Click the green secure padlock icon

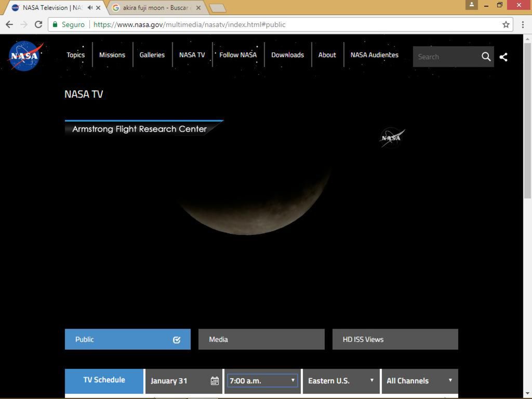click(55, 24)
